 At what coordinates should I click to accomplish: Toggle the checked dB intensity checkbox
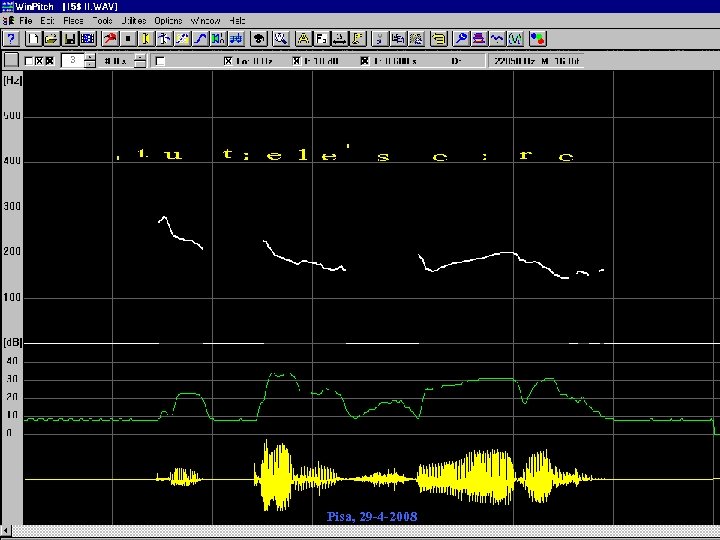coord(297,61)
